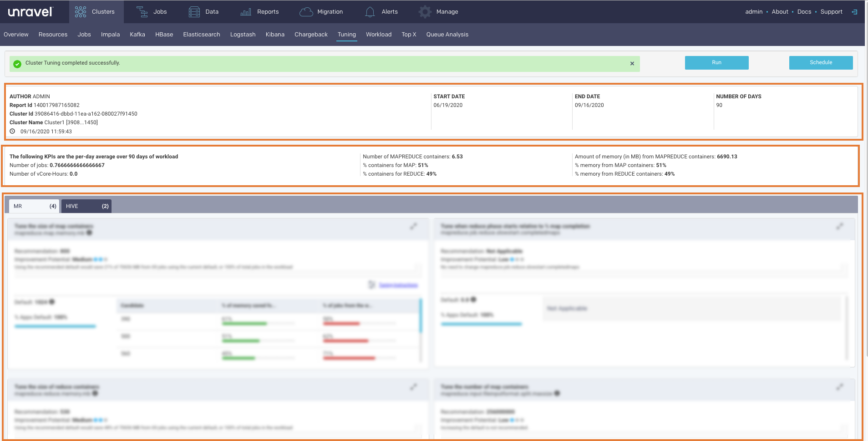
Task: Dismiss the Cluster Tuning success banner
Action: 632,64
